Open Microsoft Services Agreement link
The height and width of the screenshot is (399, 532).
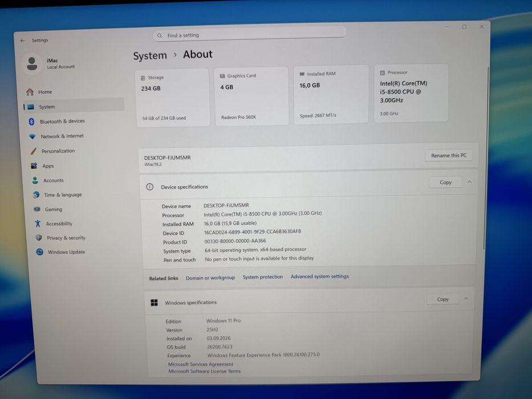pyautogui.click(x=201, y=364)
